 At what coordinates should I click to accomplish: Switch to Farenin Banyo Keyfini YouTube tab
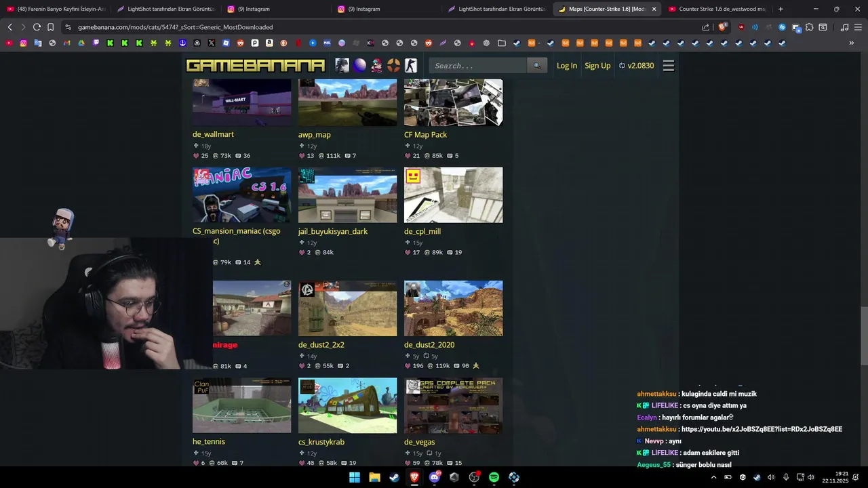coord(56,9)
